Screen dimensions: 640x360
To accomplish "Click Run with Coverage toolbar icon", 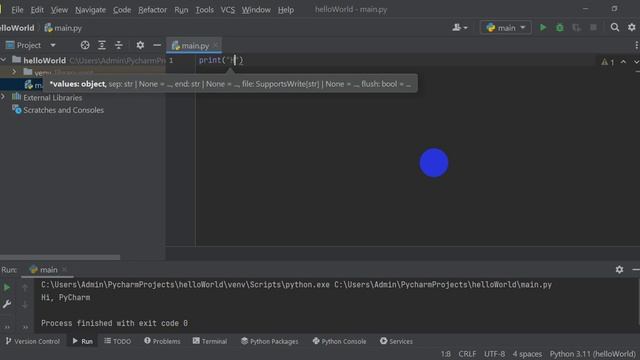I will (x=576, y=28).
